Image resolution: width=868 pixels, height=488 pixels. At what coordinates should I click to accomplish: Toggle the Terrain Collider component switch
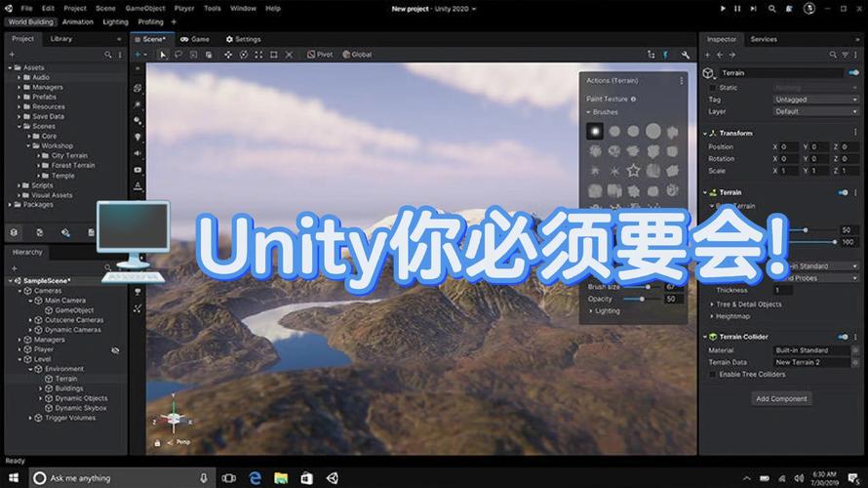tap(843, 336)
